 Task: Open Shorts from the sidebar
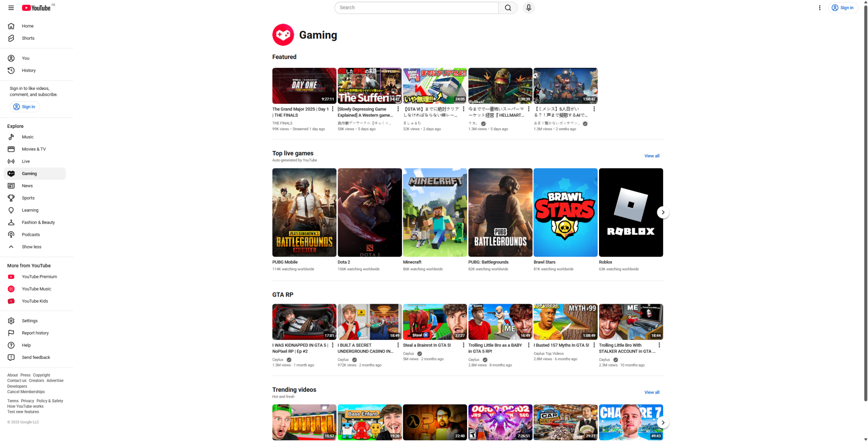tap(28, 38)
